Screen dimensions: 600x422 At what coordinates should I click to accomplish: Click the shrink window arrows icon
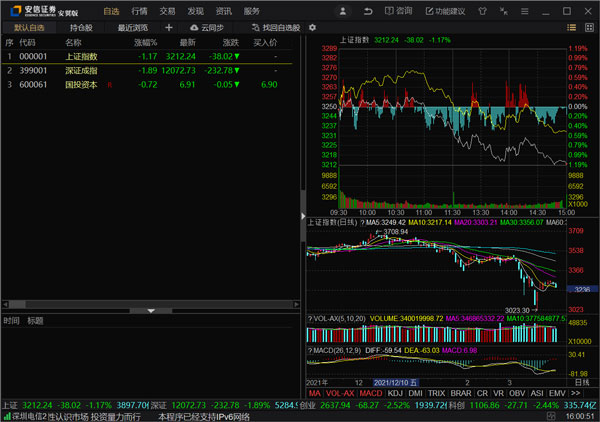pyautogui.click(x=504, y=11)
